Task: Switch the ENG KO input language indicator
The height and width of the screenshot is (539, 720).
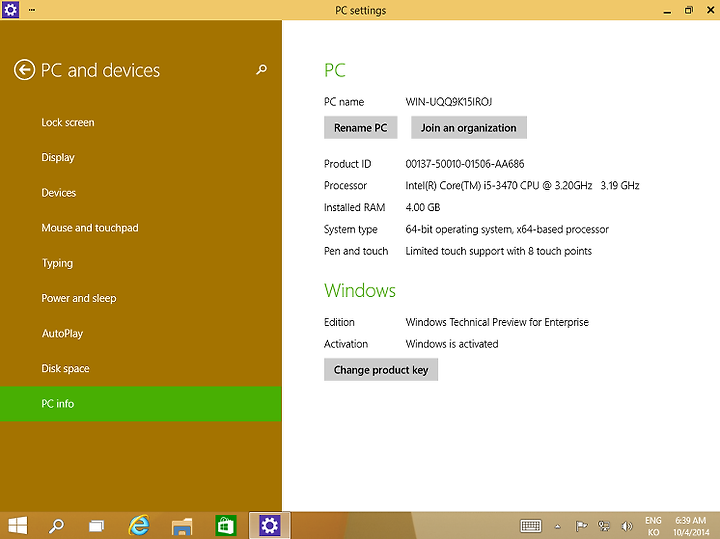Action: click(x=653, y=526)
